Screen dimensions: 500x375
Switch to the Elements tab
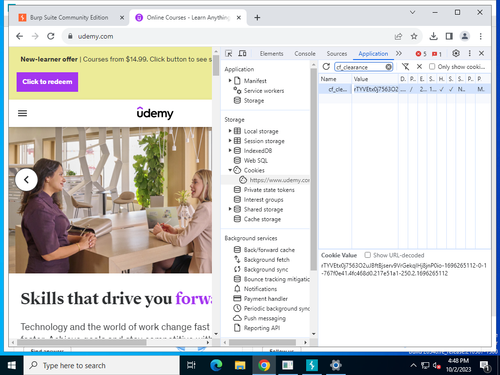(272, 54)
